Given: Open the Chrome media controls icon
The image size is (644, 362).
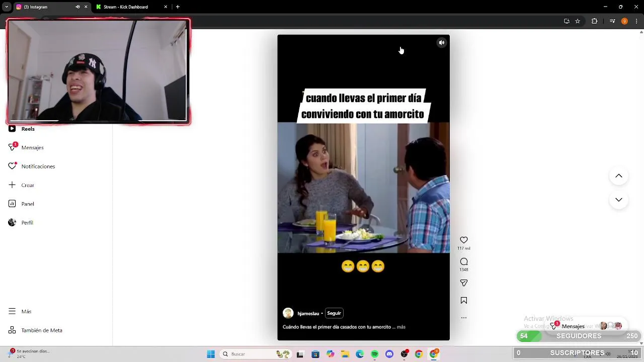Looking at the screenshot, I should tap(612, 21).
